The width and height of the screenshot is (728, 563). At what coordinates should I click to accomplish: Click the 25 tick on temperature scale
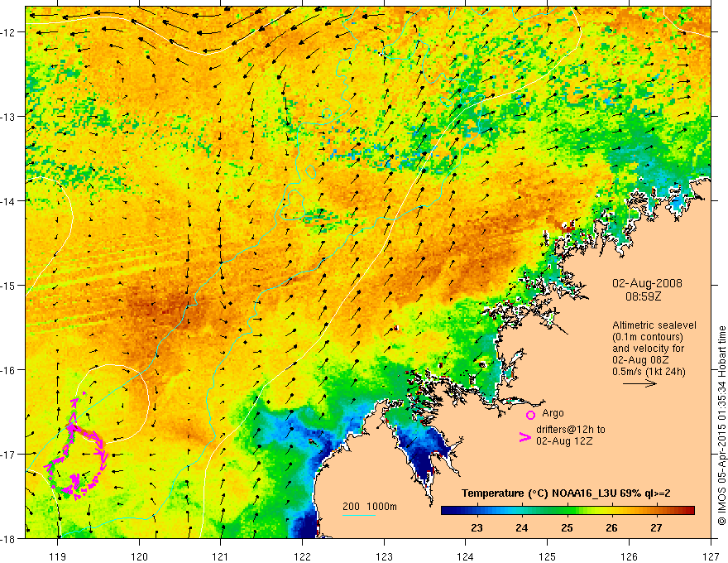(x=567, y=528)
